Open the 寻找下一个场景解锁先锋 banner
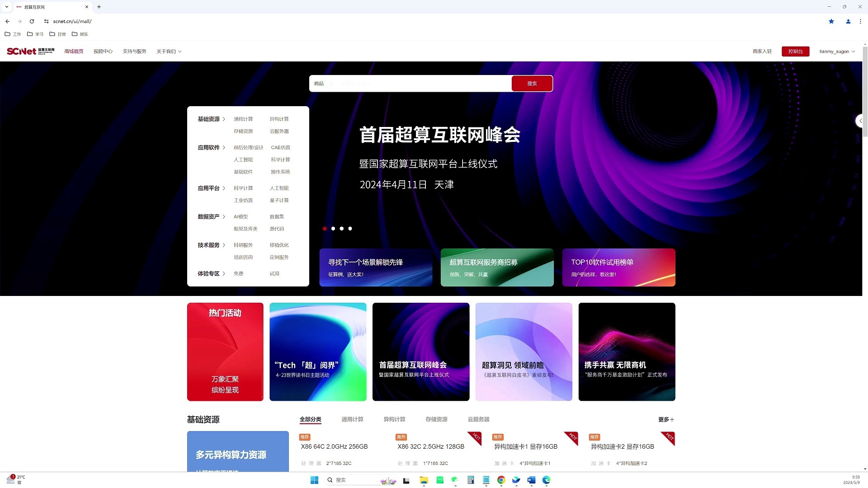The width and height of the screenshot is (868, 488). [x=376, y=267]
